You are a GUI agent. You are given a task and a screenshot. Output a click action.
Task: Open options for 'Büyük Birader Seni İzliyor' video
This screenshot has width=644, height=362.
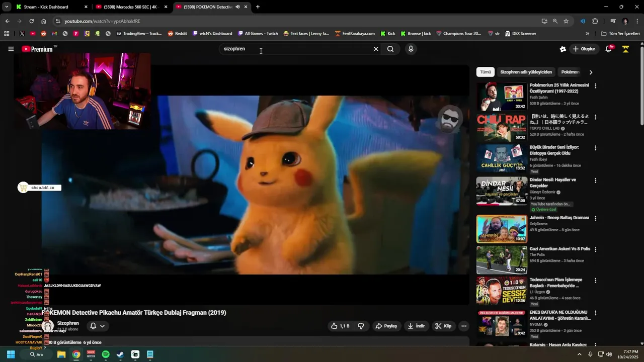click(595, 148)
